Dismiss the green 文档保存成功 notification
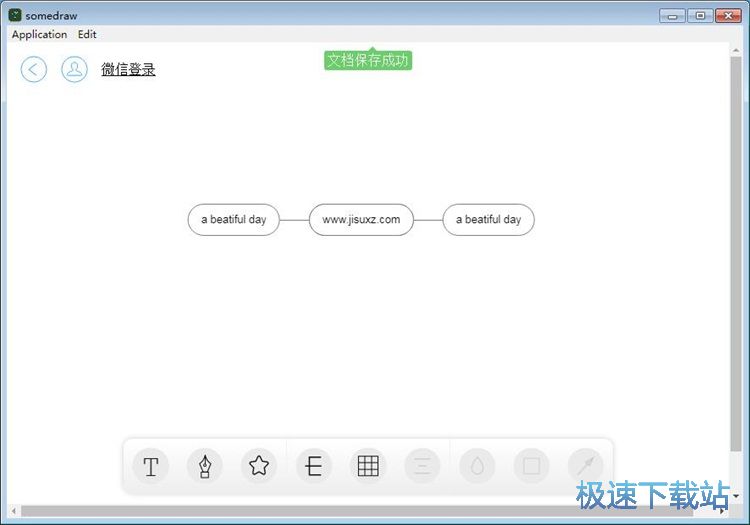This screenshot has width=750, height=525. (x=368, y=60)
